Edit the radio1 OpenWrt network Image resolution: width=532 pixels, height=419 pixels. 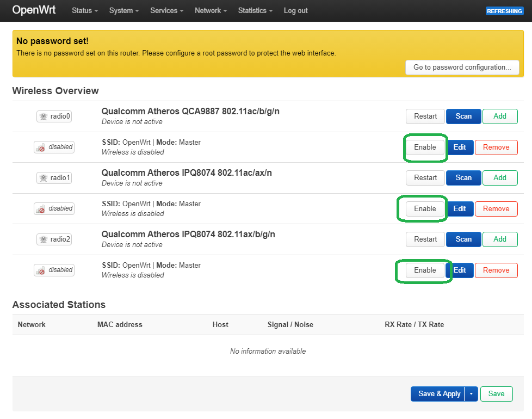tap(460, 208)
